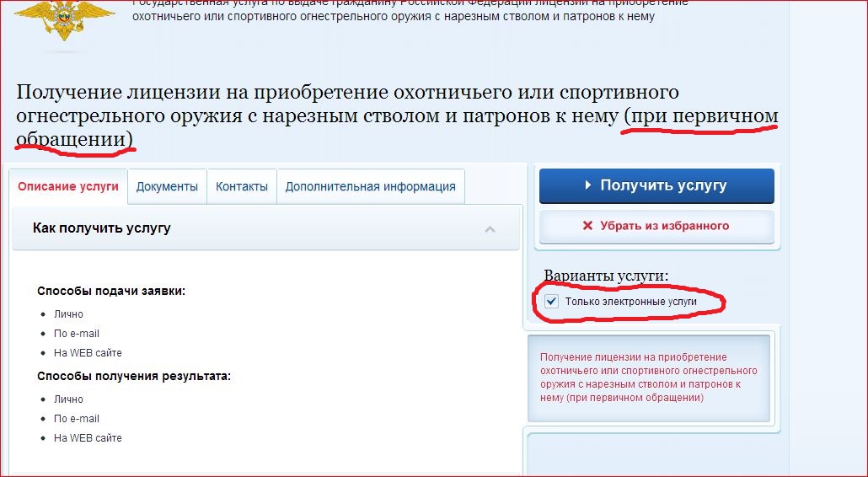Open the pink service variant link
Screen dimensions: 868x477
click(x=647, y=378)
